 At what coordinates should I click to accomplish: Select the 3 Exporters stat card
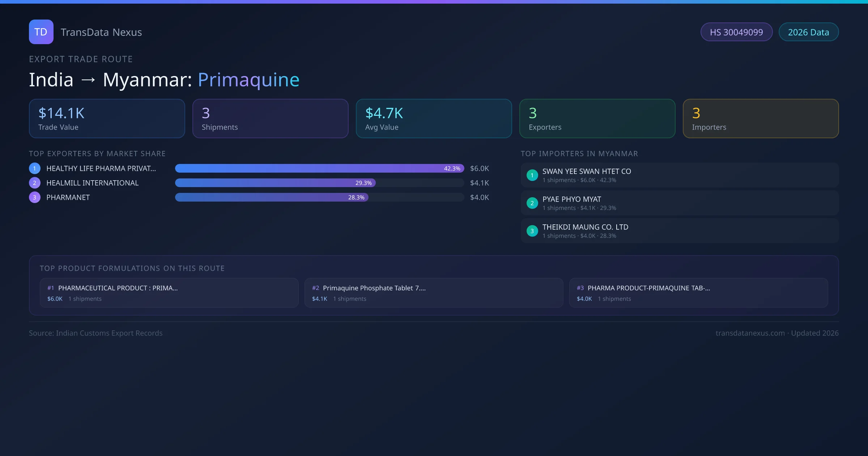point(597,119)
